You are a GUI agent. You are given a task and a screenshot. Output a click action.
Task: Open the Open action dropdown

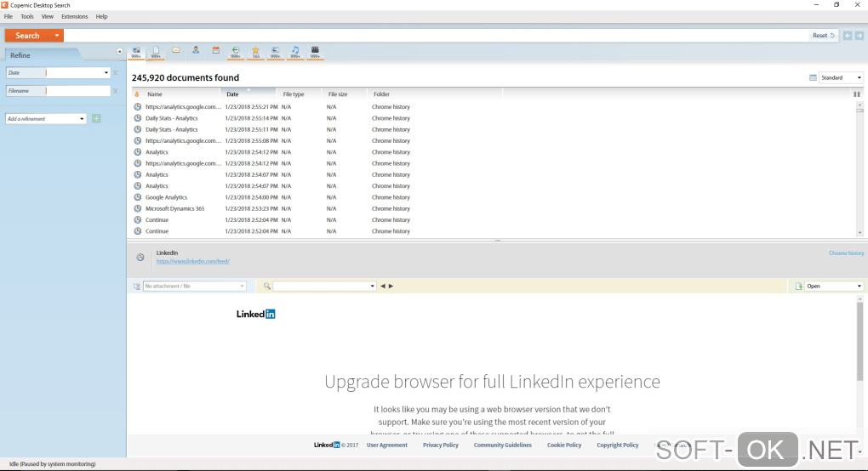(x=859, y=287)
